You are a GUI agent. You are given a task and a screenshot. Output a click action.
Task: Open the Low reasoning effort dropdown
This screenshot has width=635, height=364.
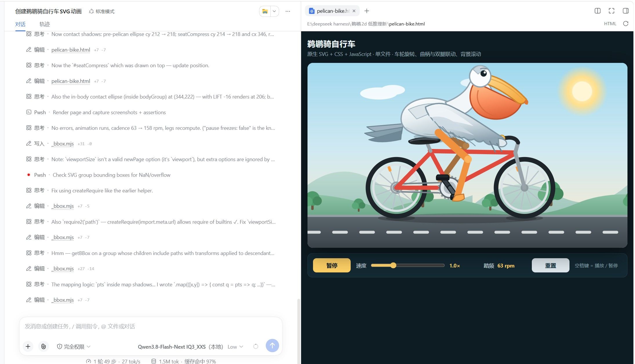tap(235, 347)
